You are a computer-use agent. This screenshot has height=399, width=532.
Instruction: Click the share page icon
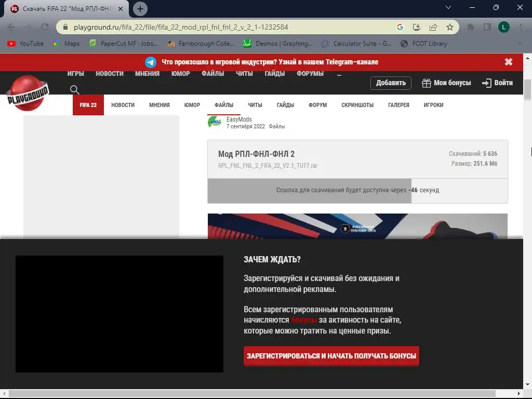tap(433, 27)
